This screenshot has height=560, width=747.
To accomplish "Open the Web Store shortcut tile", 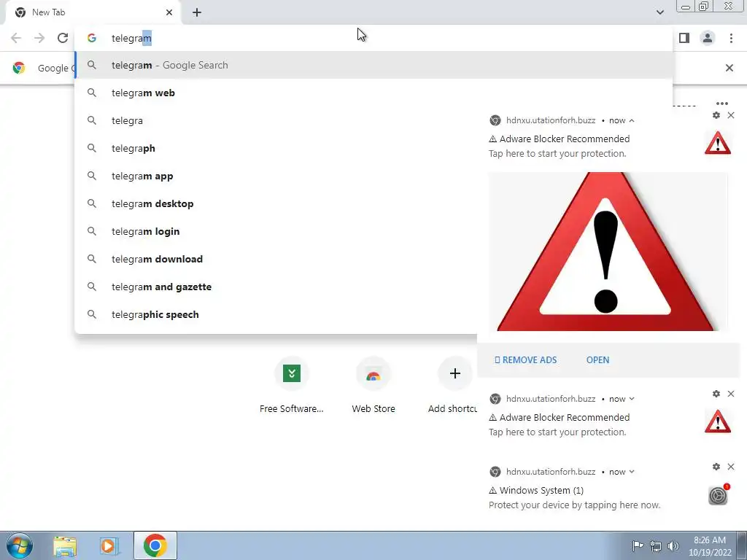I will (x=373, y=385).
